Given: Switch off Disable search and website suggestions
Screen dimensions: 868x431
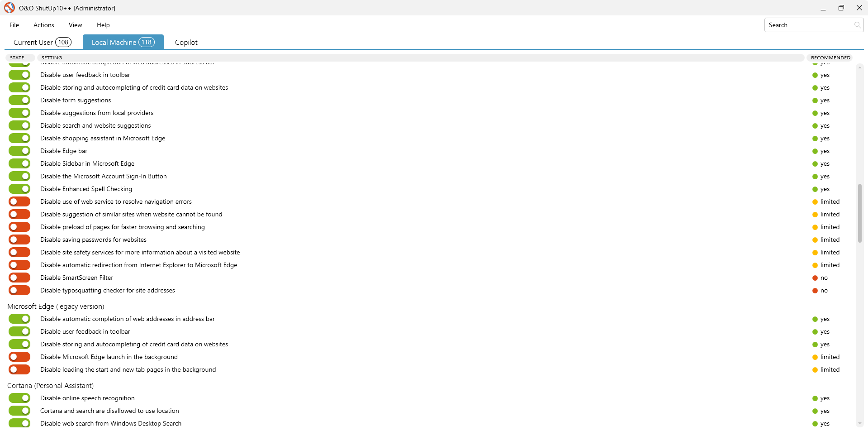Looking at the screenshot, I should tap(19, 125).
